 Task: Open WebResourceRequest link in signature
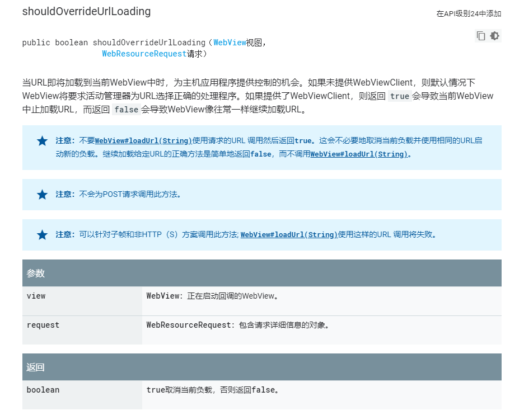click(x=144, y=54)
